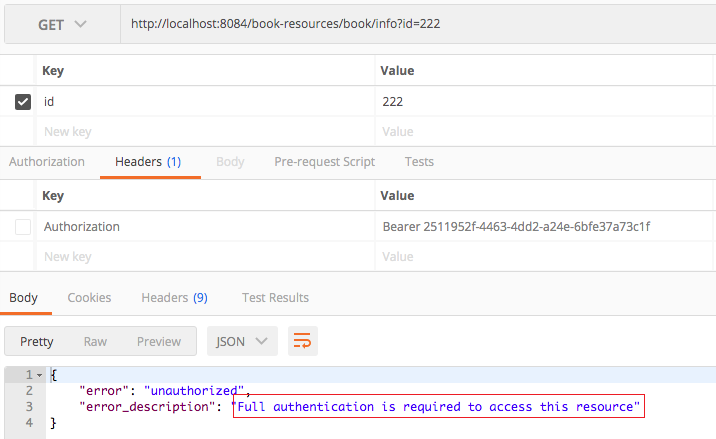Open the response Cookies tab

[x=89, y=298]
